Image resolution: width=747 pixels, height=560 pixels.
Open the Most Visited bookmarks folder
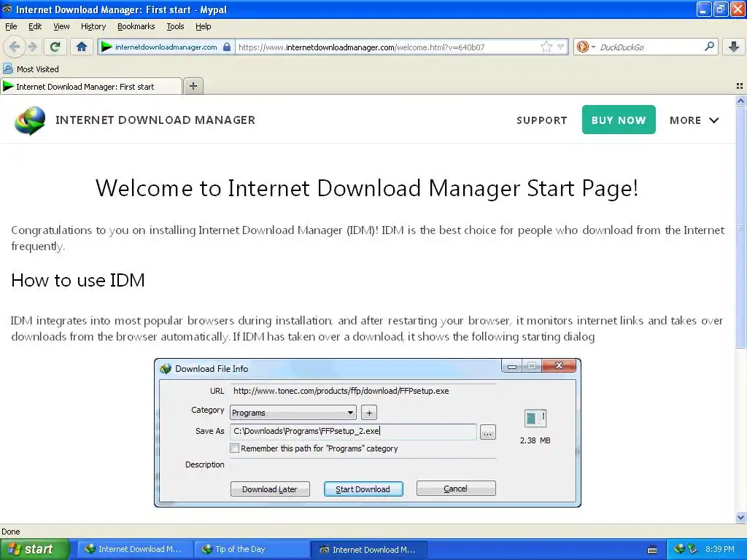coord(31,69)
